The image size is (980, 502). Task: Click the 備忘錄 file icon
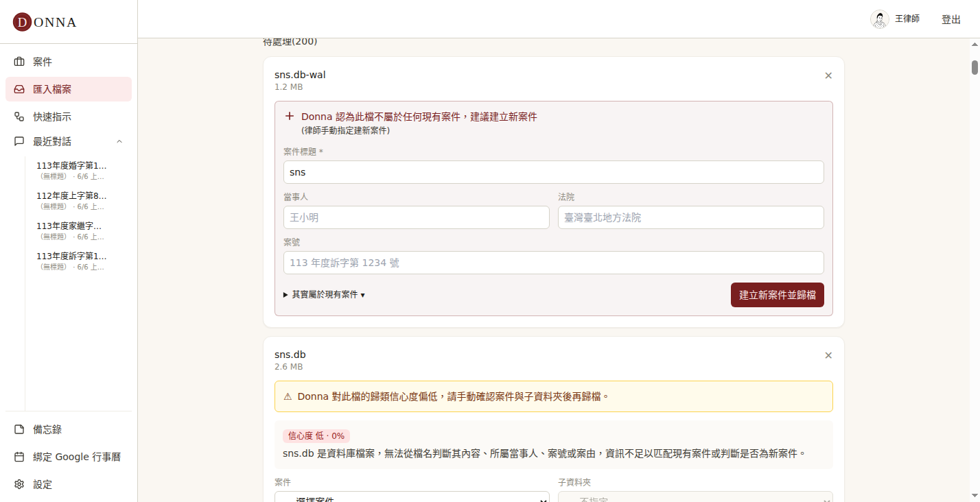point(19,429)
